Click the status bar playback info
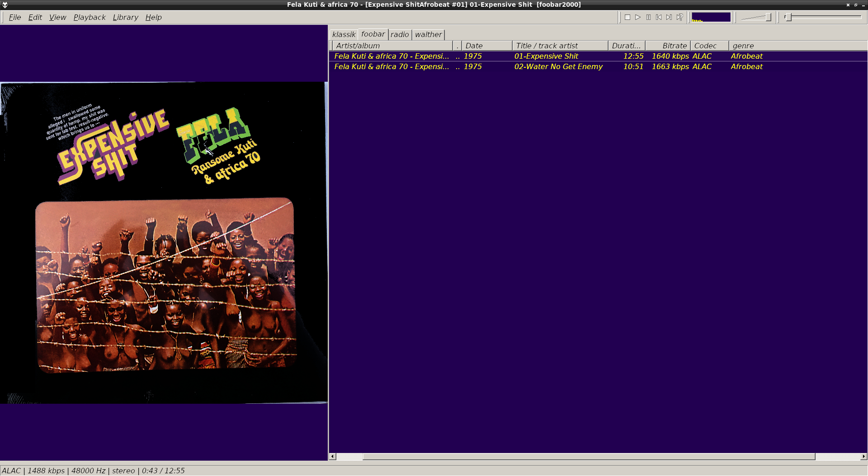Image resolution: width=868 pixels, height=476 pixels. tap(93, 471)
